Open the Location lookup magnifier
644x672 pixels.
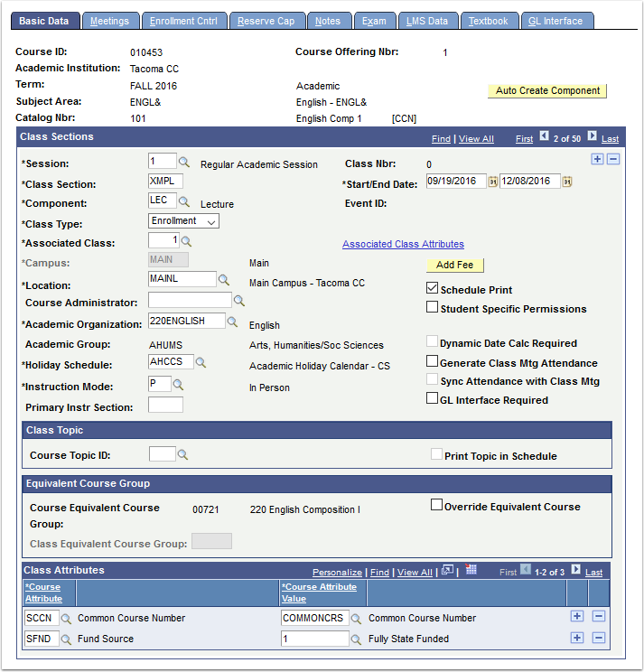point(224,280)
